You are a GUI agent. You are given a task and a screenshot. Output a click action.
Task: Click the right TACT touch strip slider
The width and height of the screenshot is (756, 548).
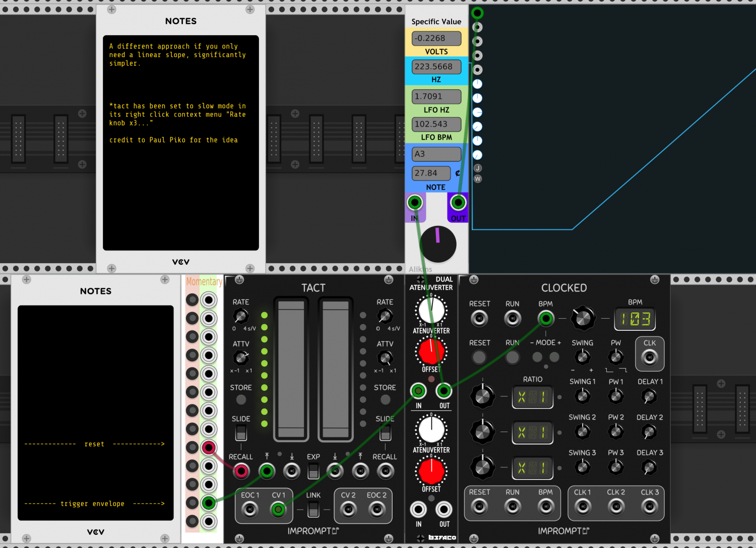(336, 369)
